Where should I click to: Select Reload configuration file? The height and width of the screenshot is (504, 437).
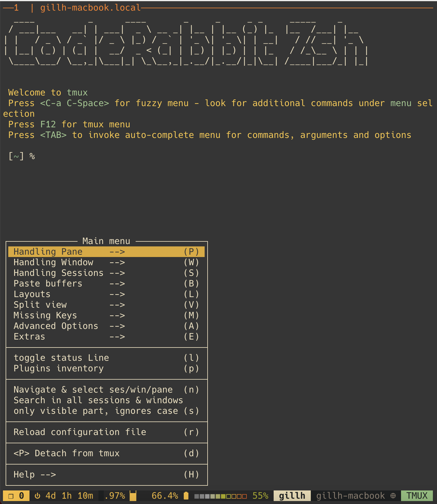click(106, 432)
